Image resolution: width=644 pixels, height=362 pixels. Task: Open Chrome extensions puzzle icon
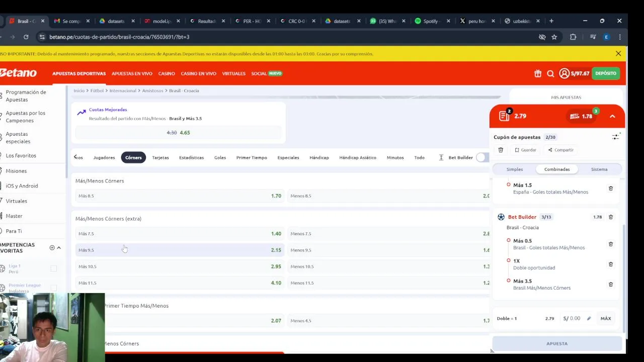tap(573, 37)
